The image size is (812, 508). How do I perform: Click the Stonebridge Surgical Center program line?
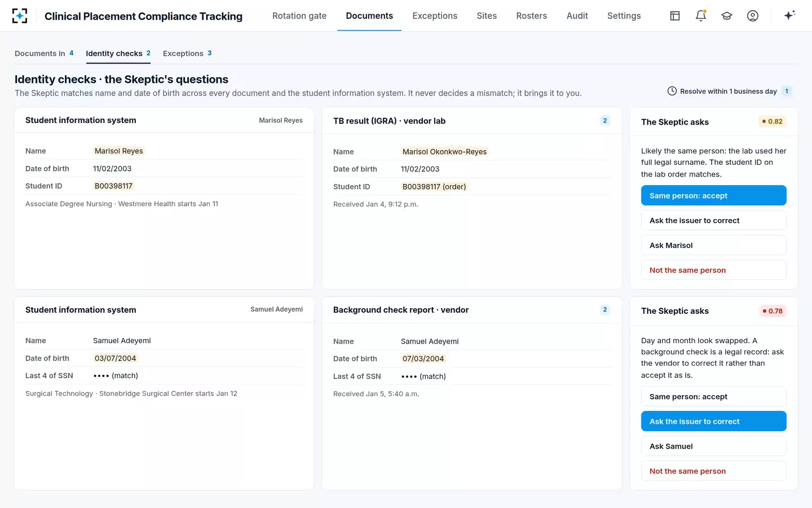(x=131, y=393)
